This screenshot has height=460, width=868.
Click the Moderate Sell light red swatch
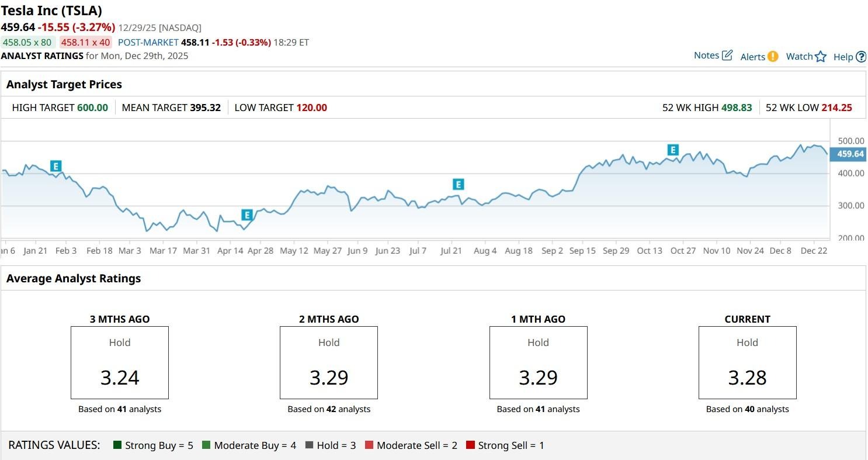[369, 445]
